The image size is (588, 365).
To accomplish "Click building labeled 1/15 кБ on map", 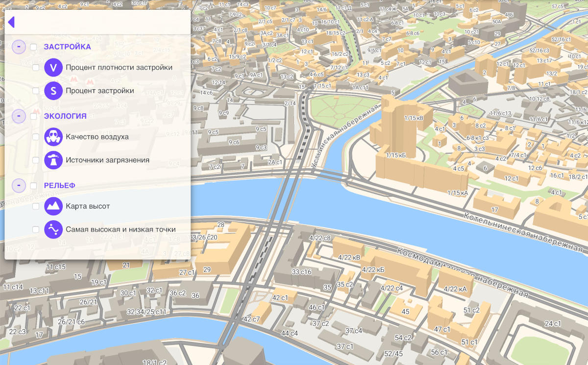I will (x=396, y=155).
